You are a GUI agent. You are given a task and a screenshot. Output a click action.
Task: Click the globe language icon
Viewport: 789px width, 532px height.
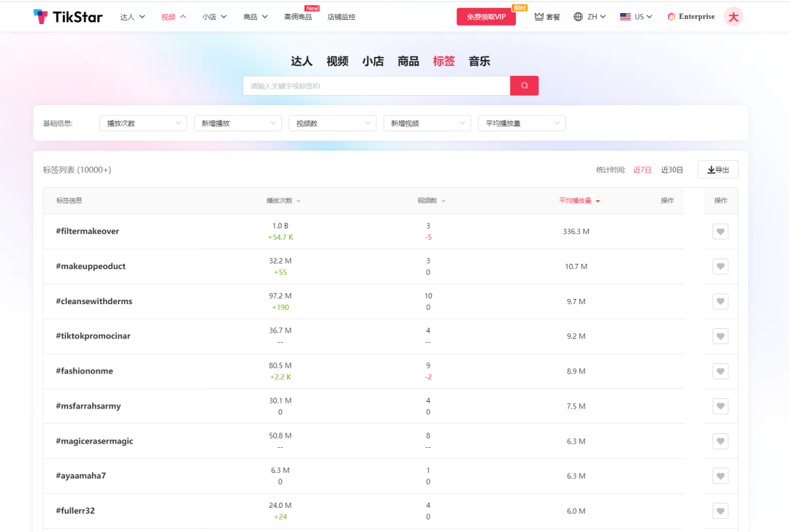pos(579,16)
